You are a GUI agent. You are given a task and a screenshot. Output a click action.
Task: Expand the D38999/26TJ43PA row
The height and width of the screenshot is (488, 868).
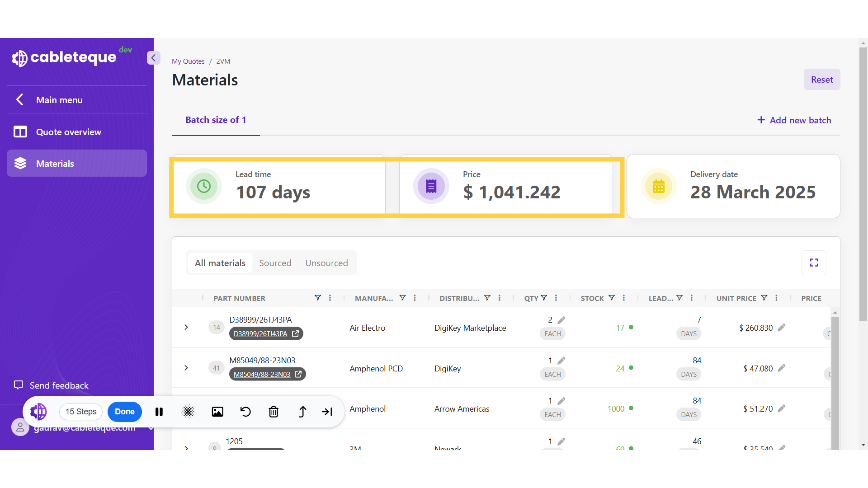point(186,327)
